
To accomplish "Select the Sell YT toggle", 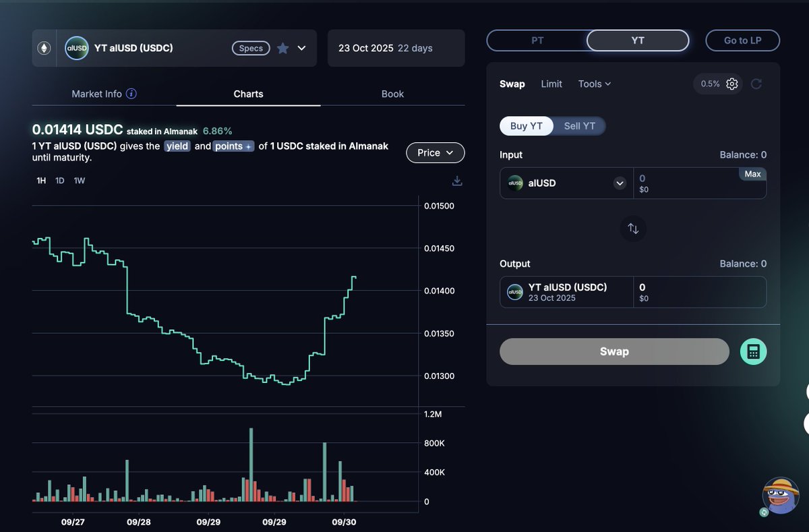I will (x=579, y=126).
